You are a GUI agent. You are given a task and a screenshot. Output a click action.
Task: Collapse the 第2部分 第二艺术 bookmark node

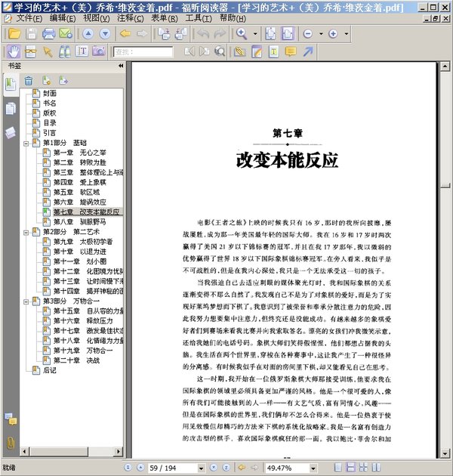[26, 233]
